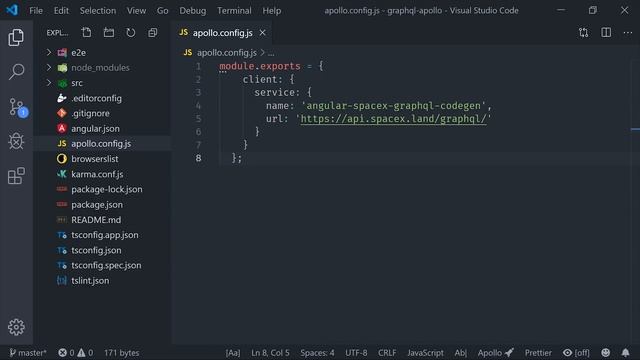The height and width of the screenshot is (360, 640).
Task: Select language mode JavaScript
Action: tap(425, 353)
